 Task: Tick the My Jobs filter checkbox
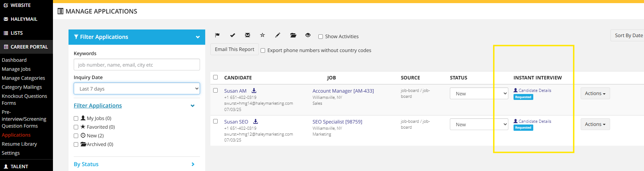76,118
